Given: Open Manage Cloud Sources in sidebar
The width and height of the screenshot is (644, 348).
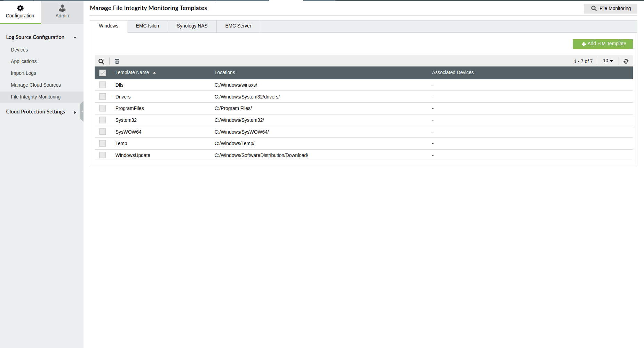Looking at the screenshot, I should pos(36,85).
